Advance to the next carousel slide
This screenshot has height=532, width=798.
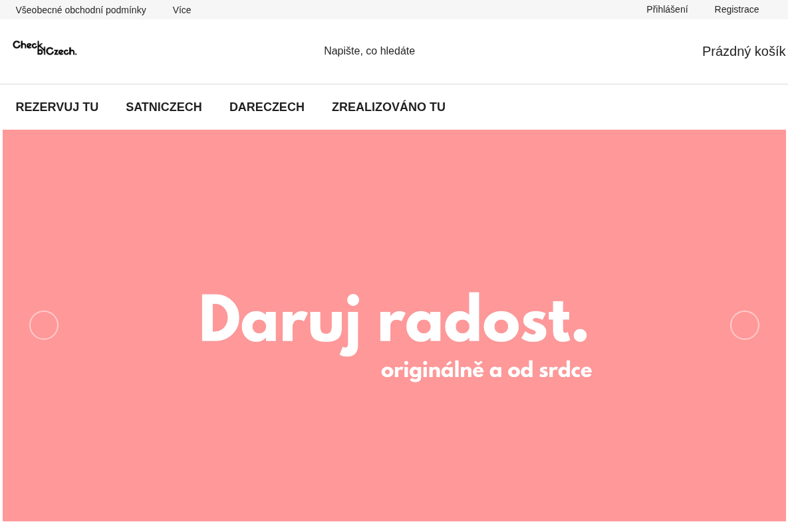pos(745,325)
